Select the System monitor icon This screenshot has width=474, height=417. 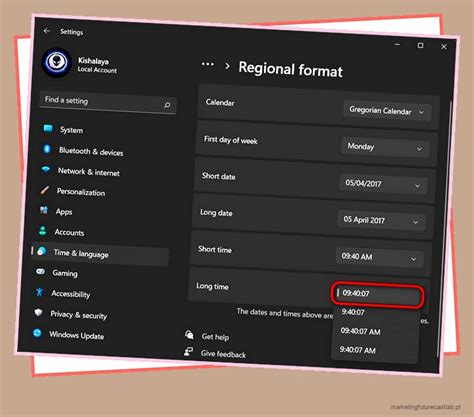coord(48,128)
